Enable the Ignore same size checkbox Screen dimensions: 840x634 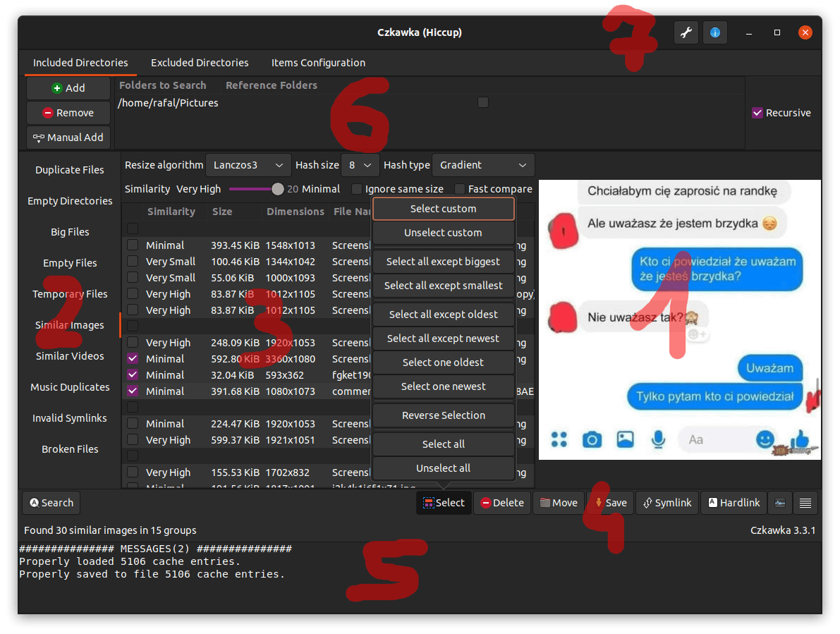[357, 189]
